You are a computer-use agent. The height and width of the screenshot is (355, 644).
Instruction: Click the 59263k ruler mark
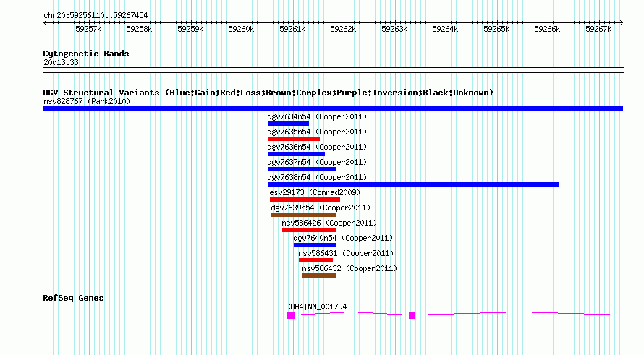tap(394, 29)
